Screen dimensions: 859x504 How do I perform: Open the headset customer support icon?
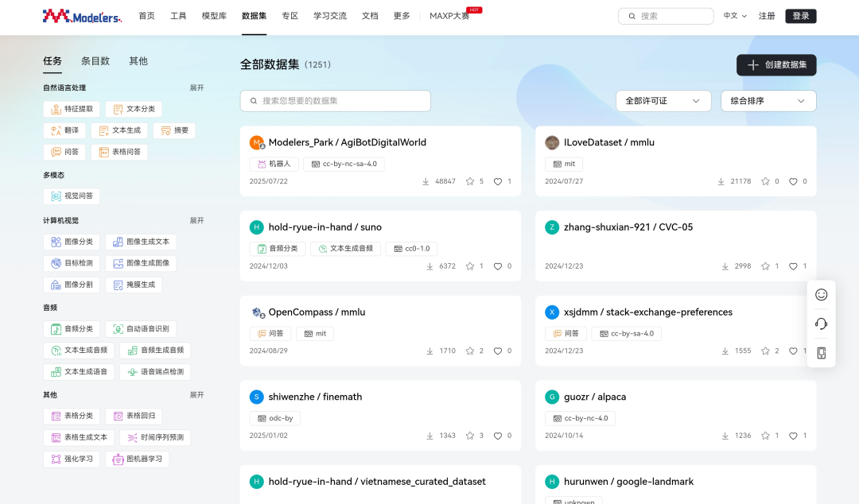821,324
